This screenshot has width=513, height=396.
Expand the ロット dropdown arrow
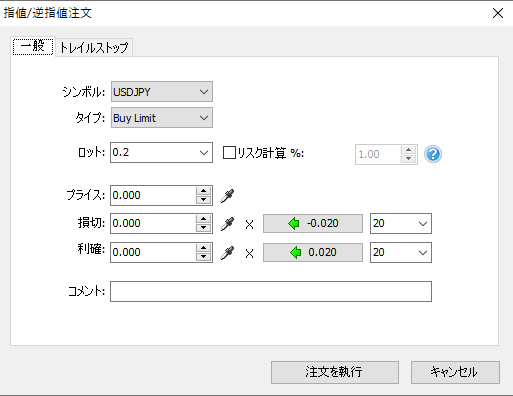(x=204, y=153)
